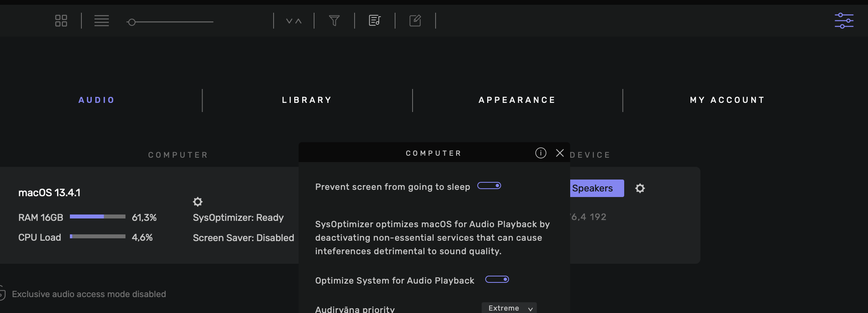Open the playlist music note icon
868x313 pixels.
click(375, 20)
